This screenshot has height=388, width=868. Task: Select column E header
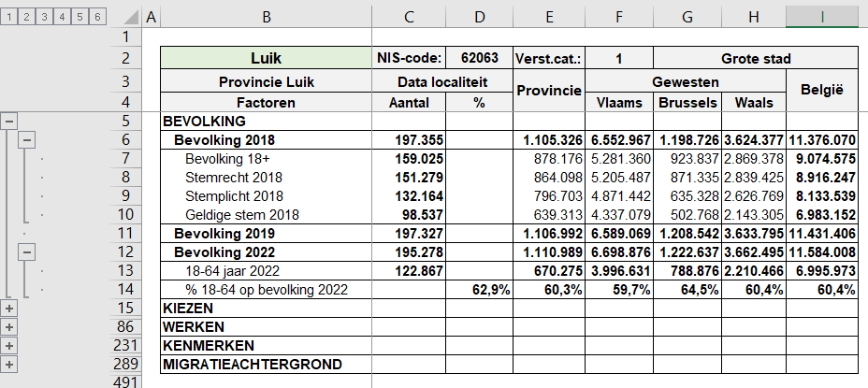click(x=549, y=18)
